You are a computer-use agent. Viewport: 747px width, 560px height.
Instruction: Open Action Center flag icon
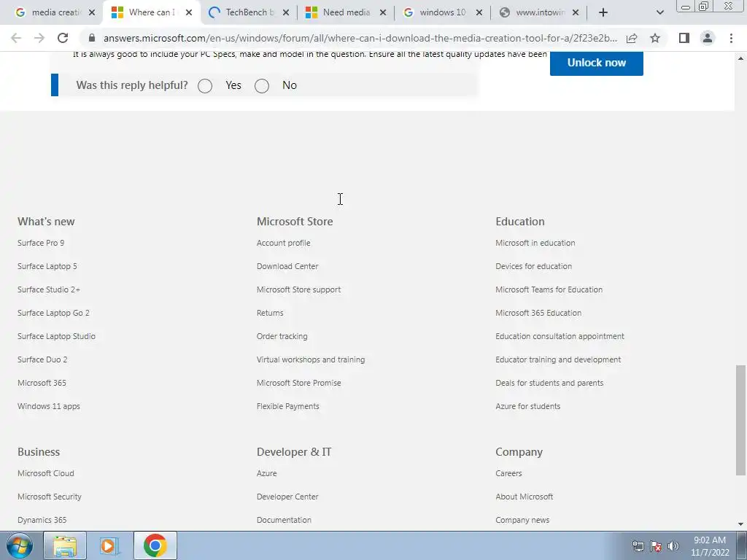(656, 546)
